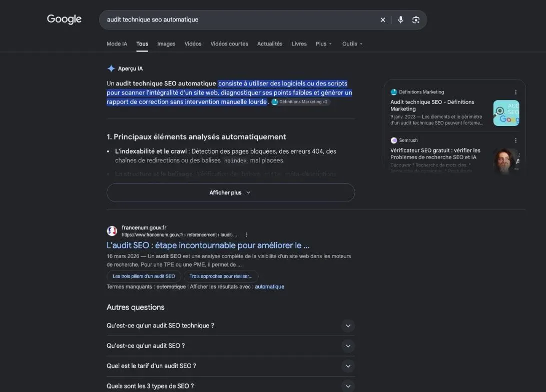546x392 pixels.
Task: Click the Définitions Marketing favicon in sidebar
Action: click(x=394, y=92)
